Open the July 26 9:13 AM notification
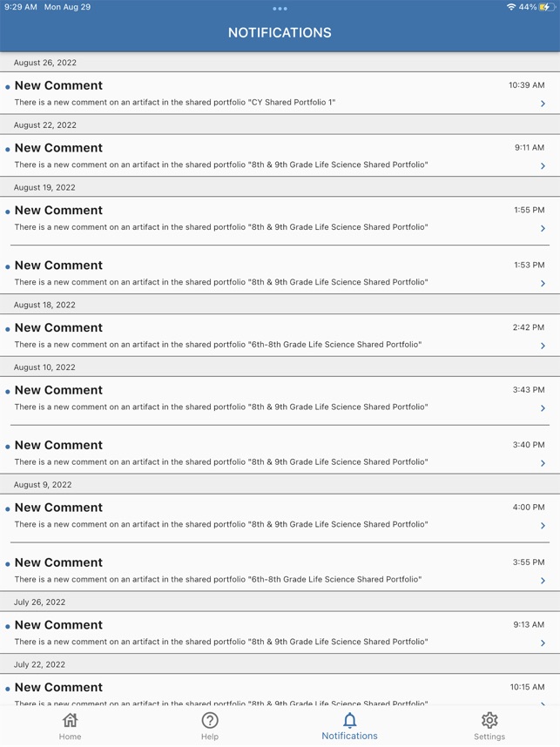 pyautogui.click(x=261, y=633)
